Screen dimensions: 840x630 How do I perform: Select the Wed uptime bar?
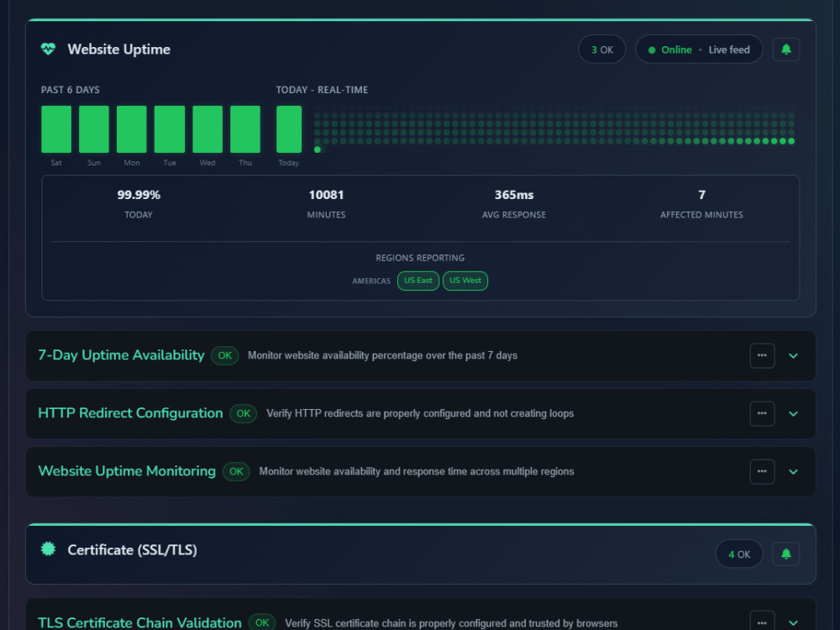tap(207, 129)
